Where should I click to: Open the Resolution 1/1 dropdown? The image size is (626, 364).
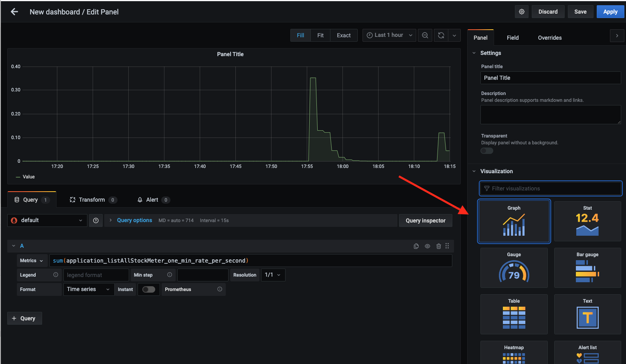click(x=273, y=275)
